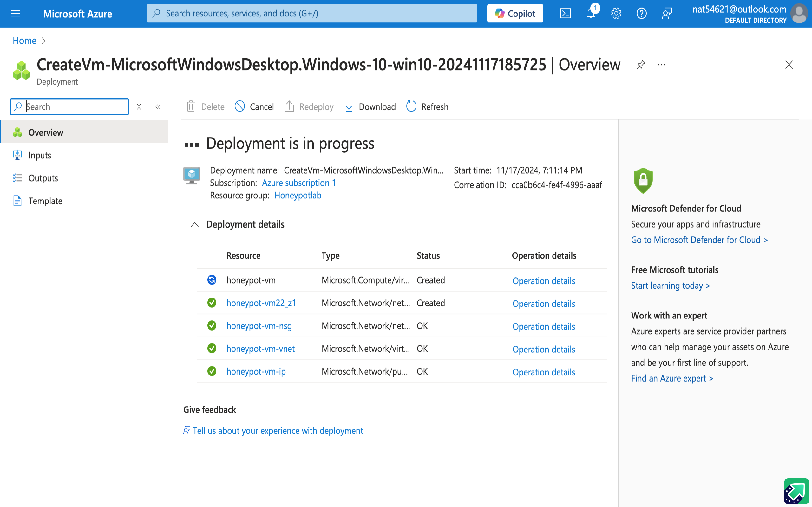Open the hamburger portal menu
This screenshot has height=507, width=812.
pyautogui.click(x=15, y=13)
